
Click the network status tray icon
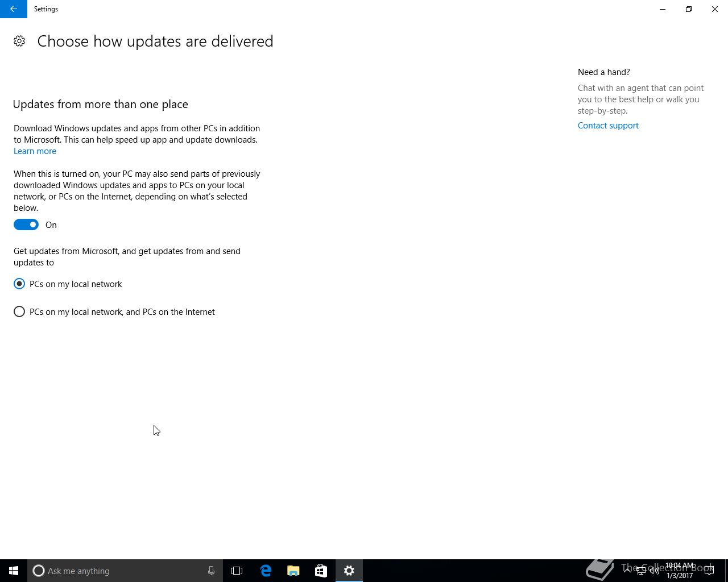(641, 571)
